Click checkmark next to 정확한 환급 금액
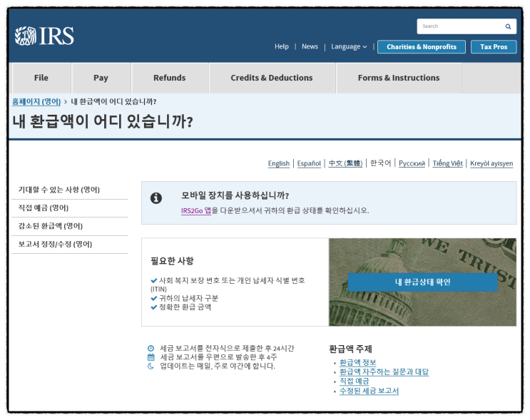Screen dimensions: 530x420 click(x=154, y=307)
